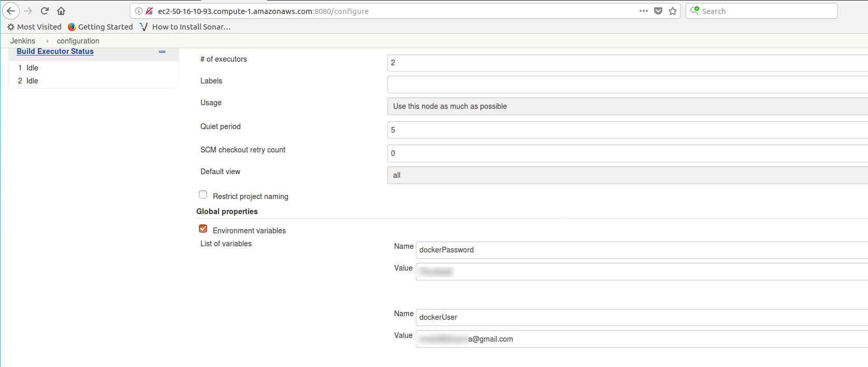Open the Default view dropdown

[628, 175]
